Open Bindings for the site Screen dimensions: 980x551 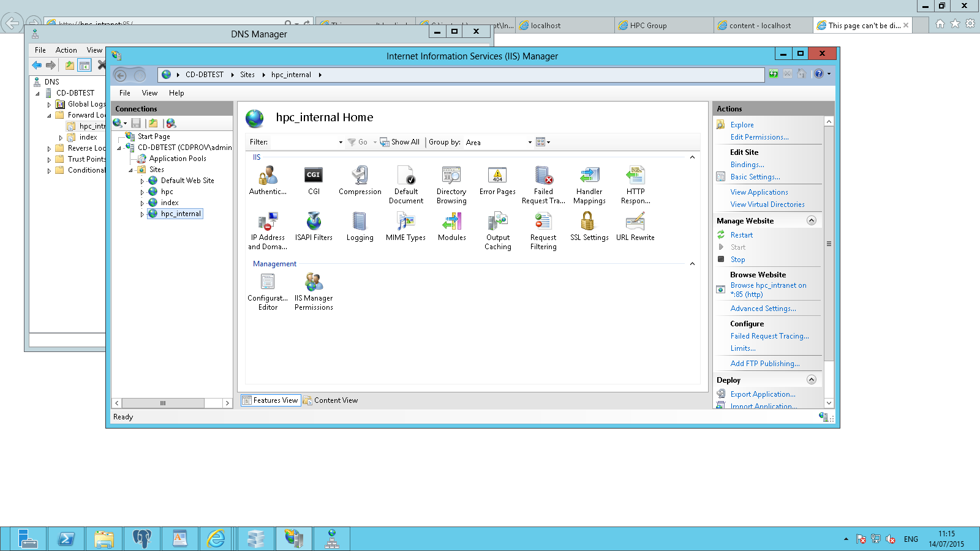(x=747, y=165)
